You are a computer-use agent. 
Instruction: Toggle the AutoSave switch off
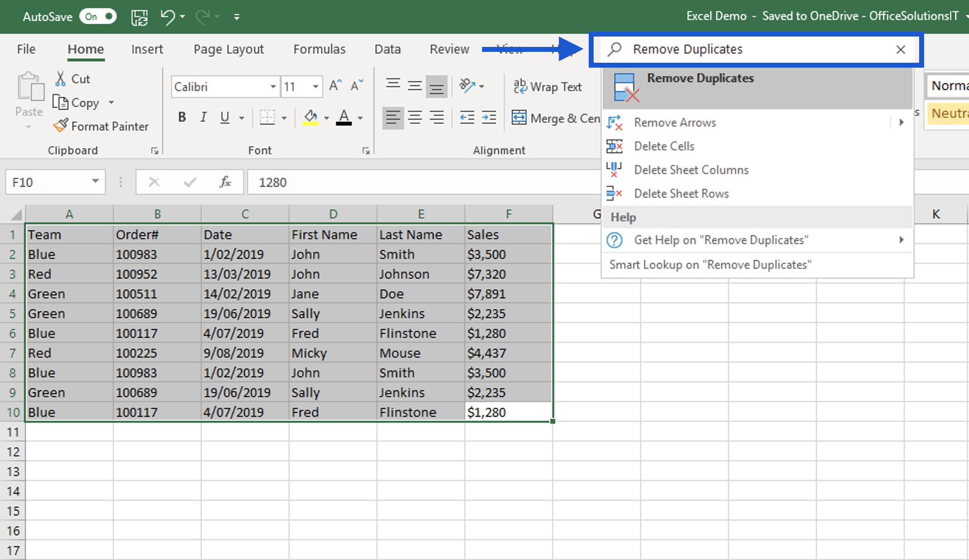[x=97, y=16]
